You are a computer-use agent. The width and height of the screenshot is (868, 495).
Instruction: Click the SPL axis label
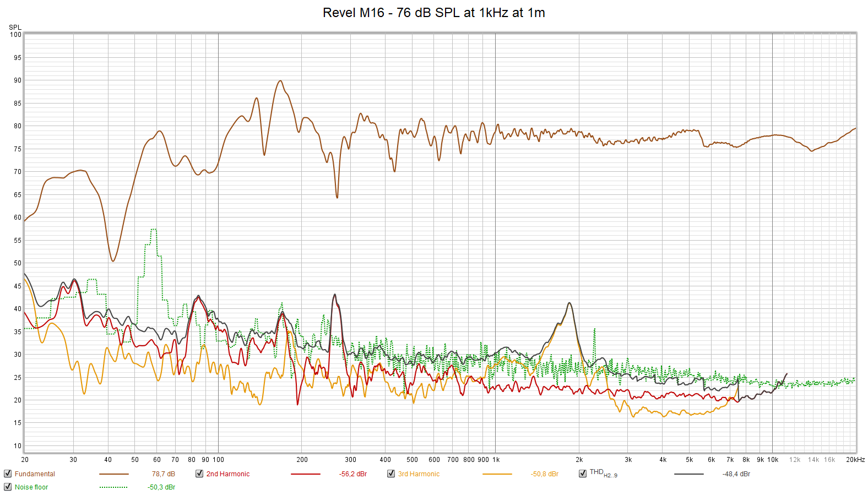tap(15, 27)
